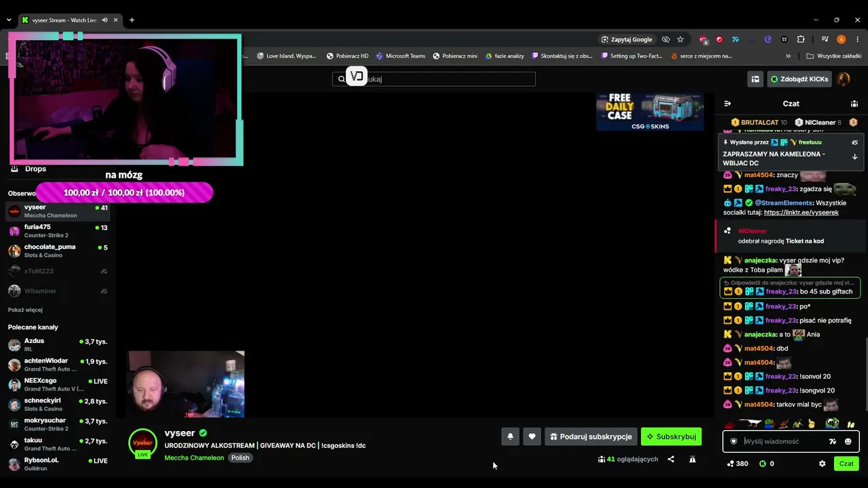Open recommended channel Azdus
Image resolution: width=868 pixels, height=488 pixels.
click(58, 345)
